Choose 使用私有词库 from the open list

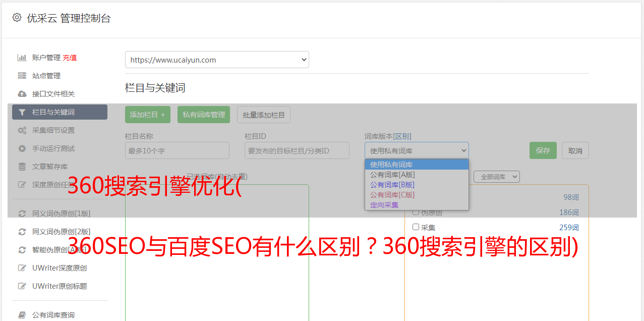click(417, 165)
